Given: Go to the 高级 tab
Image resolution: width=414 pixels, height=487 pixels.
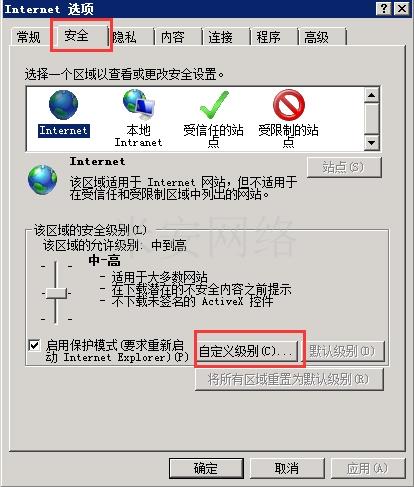Looking at the screenshot, I should (317, 37).
